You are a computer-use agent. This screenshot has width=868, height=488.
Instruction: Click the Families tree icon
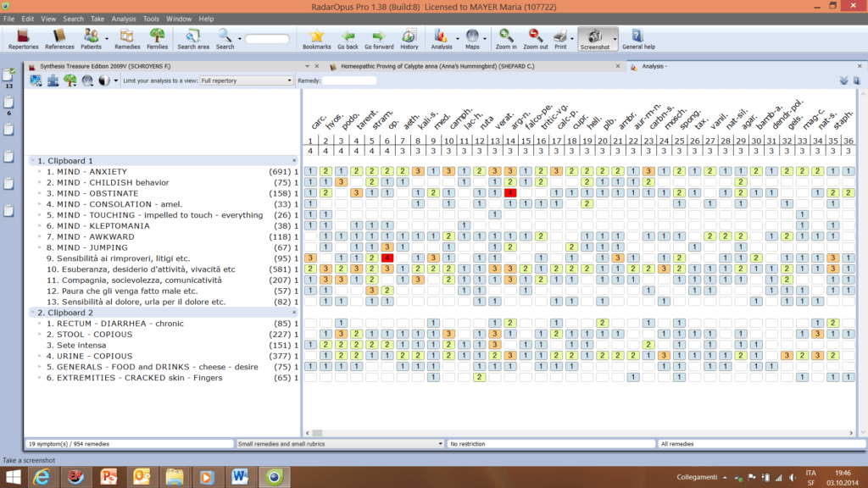click(x=157, y=38)
